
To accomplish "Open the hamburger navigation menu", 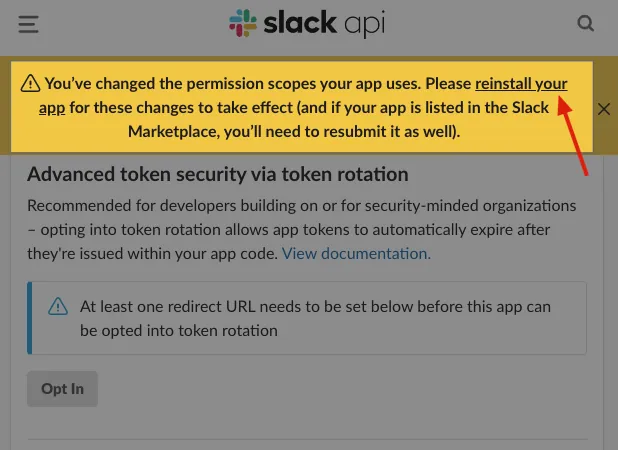I will click(x=28, y=24).
